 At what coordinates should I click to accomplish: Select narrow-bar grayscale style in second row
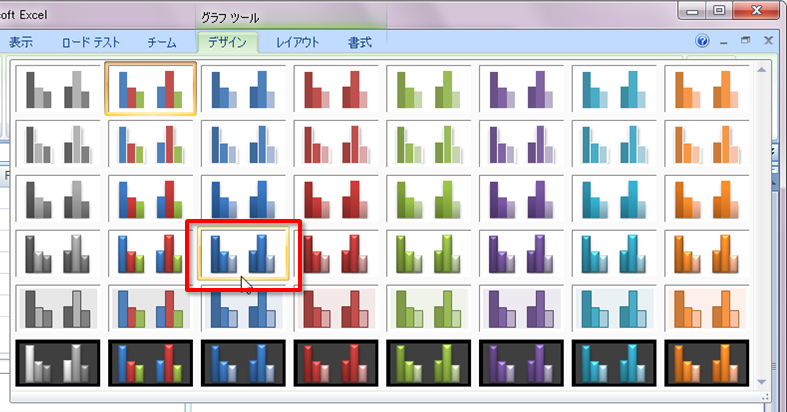pos(58,144)
